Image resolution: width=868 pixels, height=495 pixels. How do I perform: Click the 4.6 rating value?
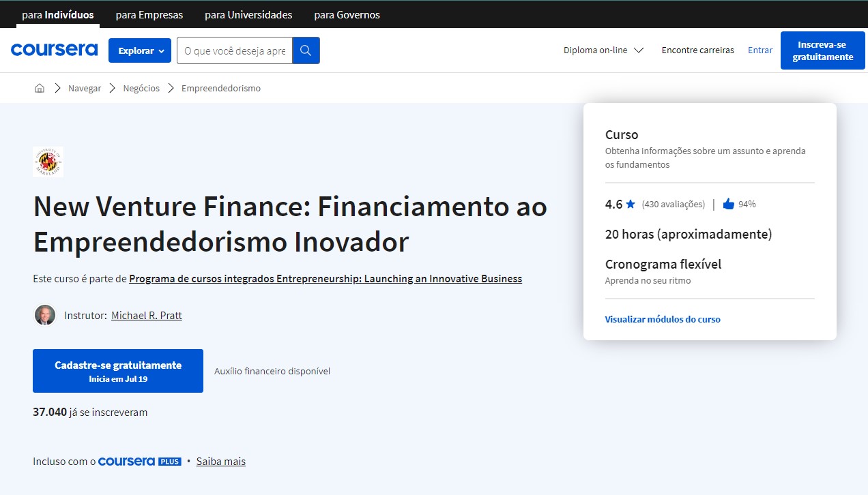click(x=613, y=204)
